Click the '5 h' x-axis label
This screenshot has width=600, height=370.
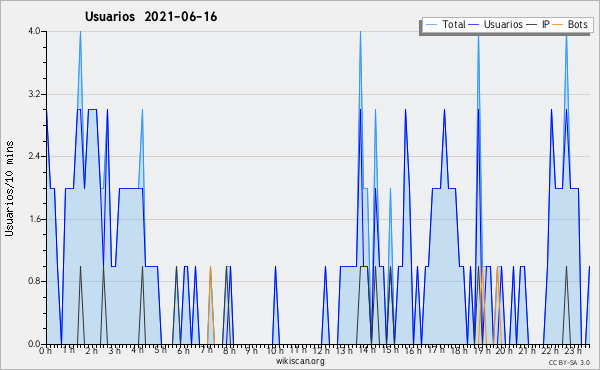click(x=160, y=350)
